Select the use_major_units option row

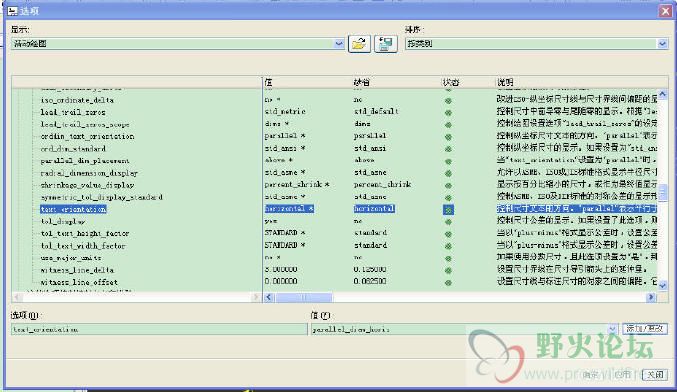(x=71, y=258)
